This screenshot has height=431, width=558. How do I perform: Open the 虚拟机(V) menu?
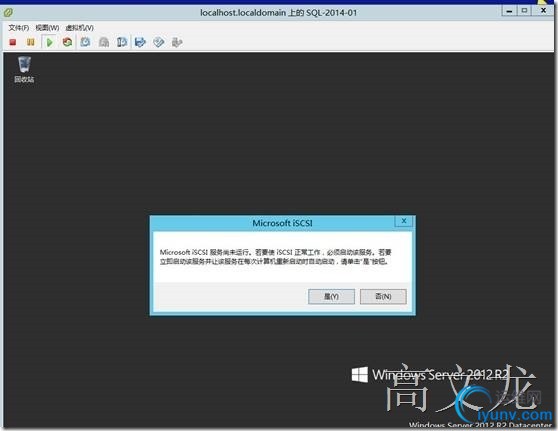80,28
